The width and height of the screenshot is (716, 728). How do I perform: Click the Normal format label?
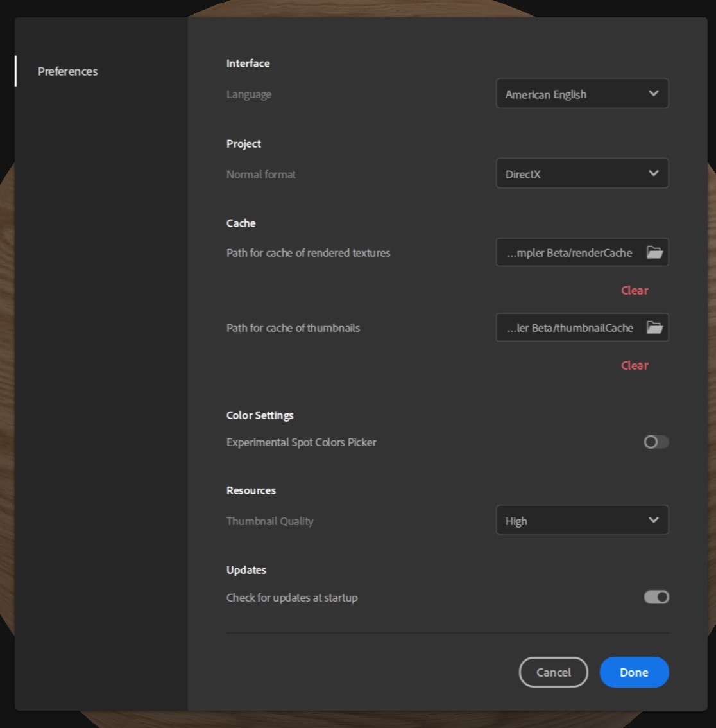(260, 174)
